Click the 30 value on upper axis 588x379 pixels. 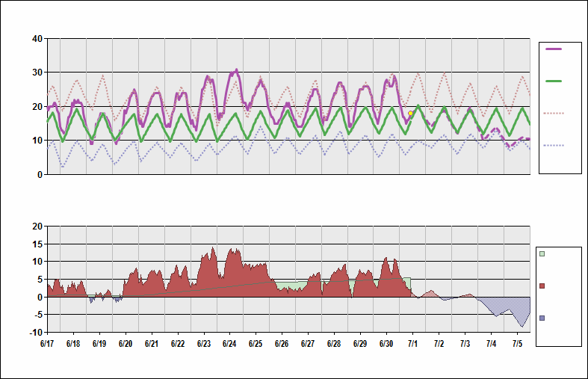[37, 73]
